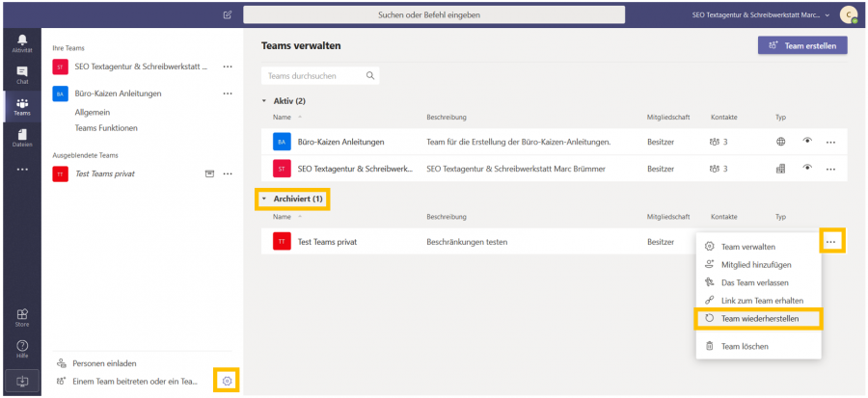Click Einem Team beitreten oder erstellen
The width and height of the screenshot is (868, 398).
pos(134,381)
